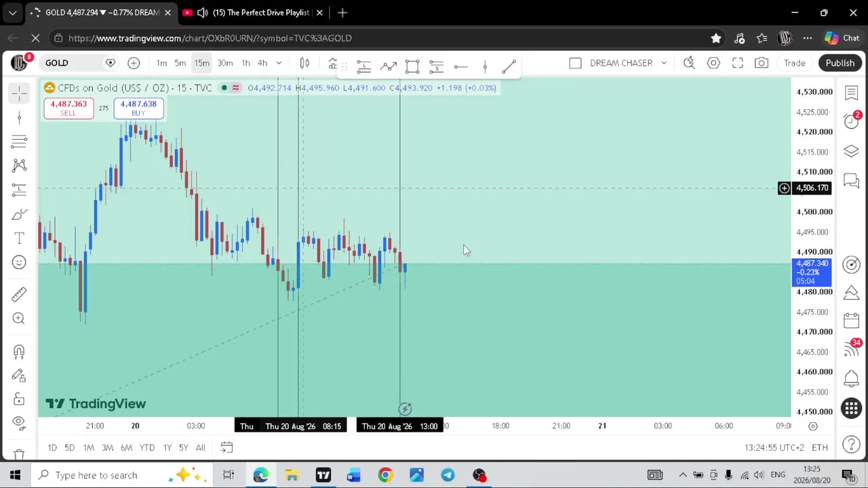Toggle magnet mode for drawings
Image resolution: width=868 pixels, height=488 pixels.
coord(19,351)
